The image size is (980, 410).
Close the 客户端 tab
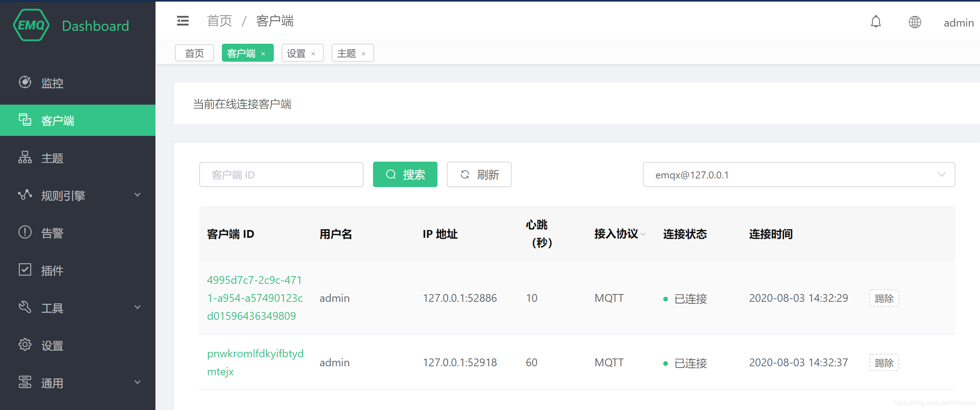click(x=263, y=54)
